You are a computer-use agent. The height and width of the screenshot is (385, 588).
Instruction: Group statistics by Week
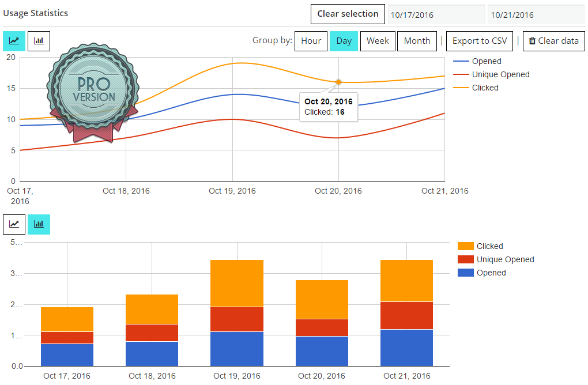(378, 41)
